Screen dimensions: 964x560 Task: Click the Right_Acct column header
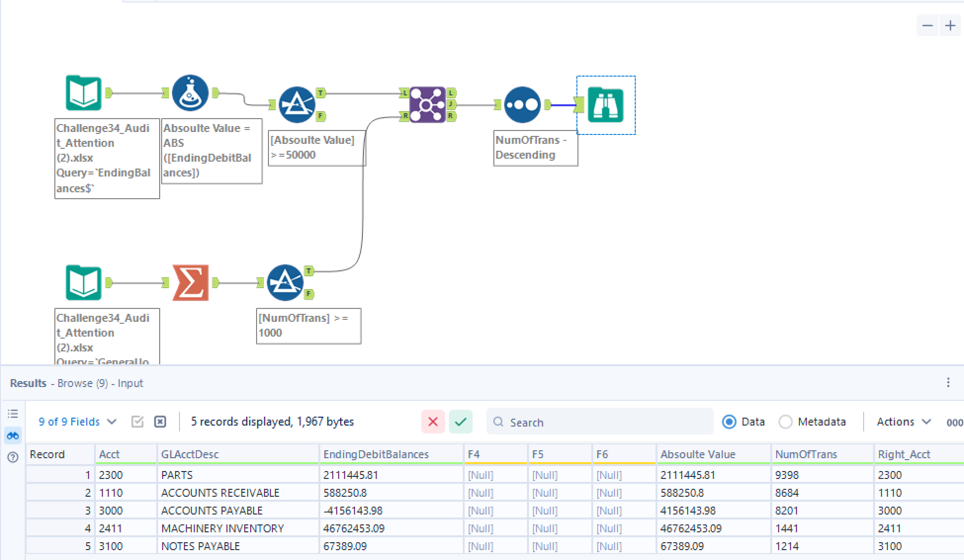pyautogui.click(x=919, y=454)
